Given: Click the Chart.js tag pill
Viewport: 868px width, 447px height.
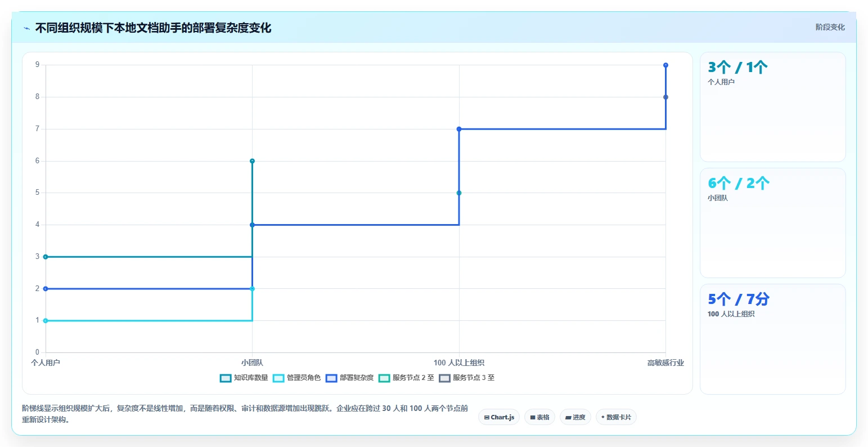Looking at the screenshot, I should tap(499, 417).
